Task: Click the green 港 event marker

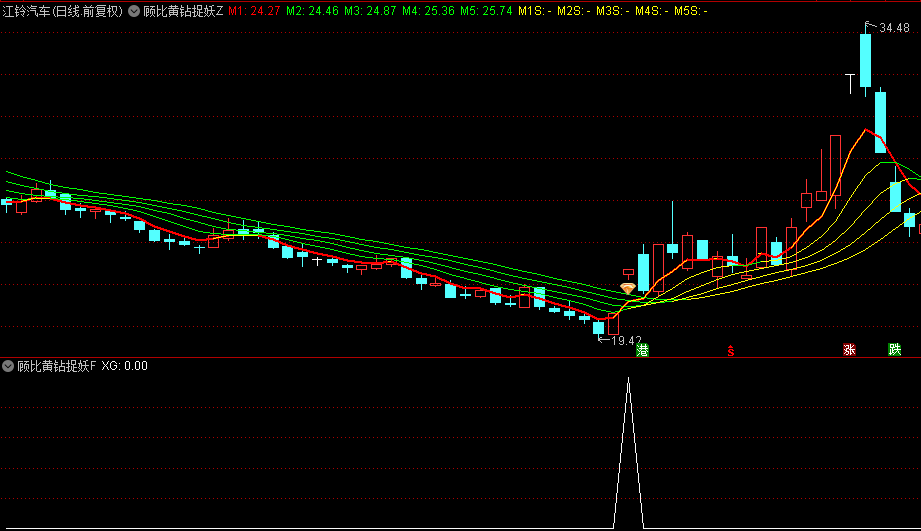Action: 643,351
